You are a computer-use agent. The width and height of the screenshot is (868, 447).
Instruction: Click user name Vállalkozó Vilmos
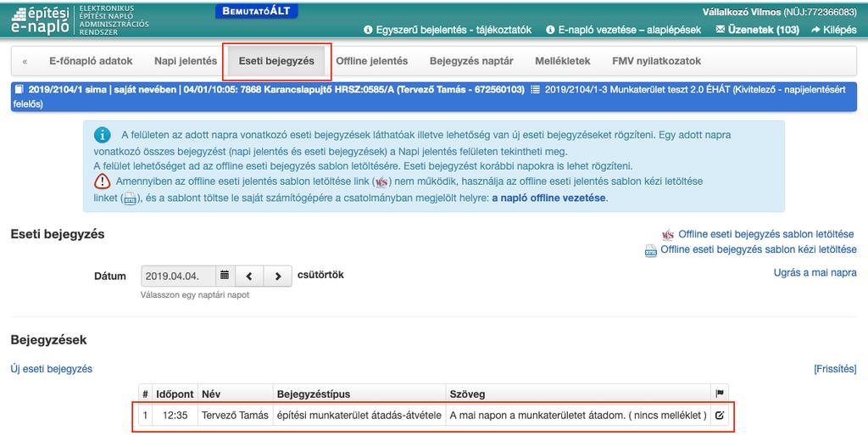pyautogui.click(x=742, y=12)
